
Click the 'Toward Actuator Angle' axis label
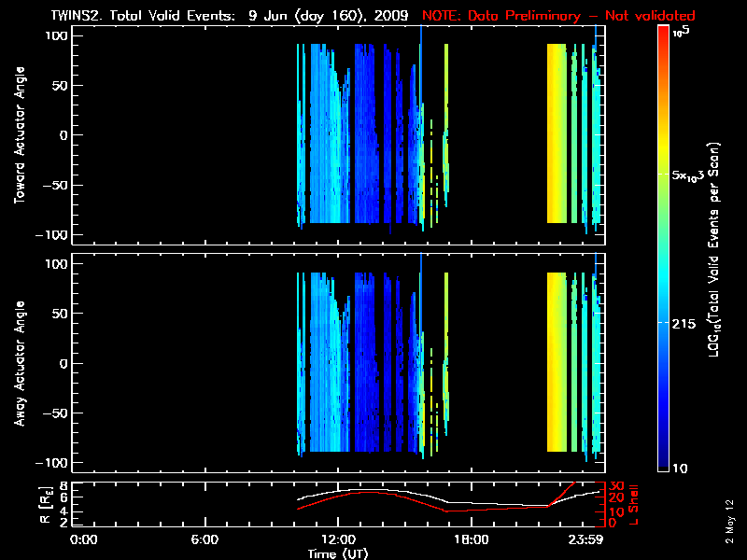(x=19, y=135)
